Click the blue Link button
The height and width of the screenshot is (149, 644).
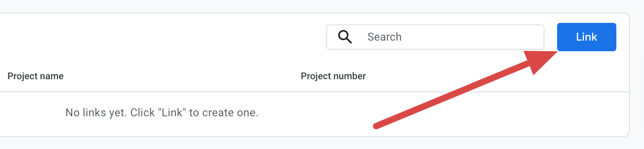click(586, 37)
